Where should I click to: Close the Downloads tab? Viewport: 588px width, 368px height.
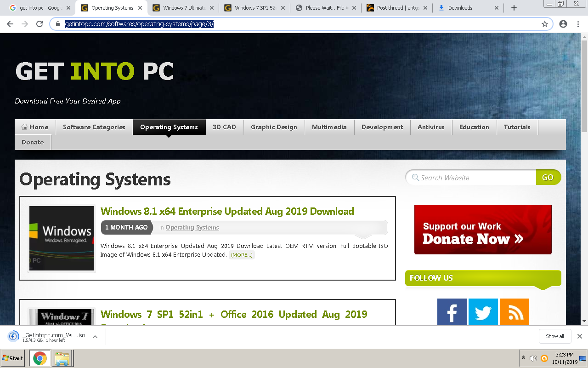click(496, 8)
